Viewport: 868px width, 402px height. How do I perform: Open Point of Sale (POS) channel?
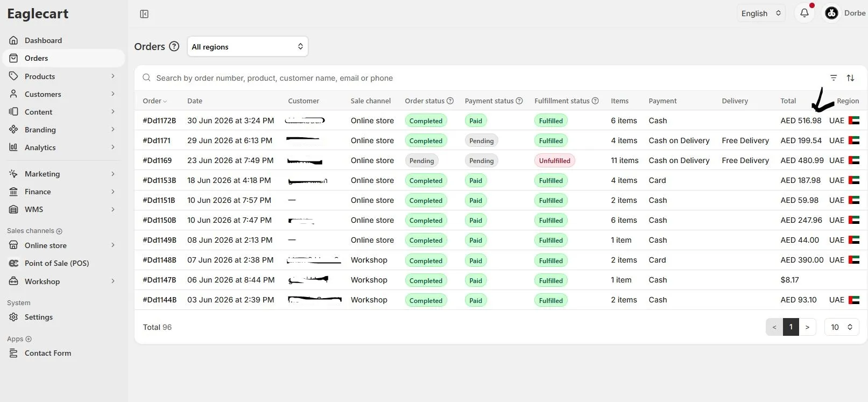click(x=63, y=263)
